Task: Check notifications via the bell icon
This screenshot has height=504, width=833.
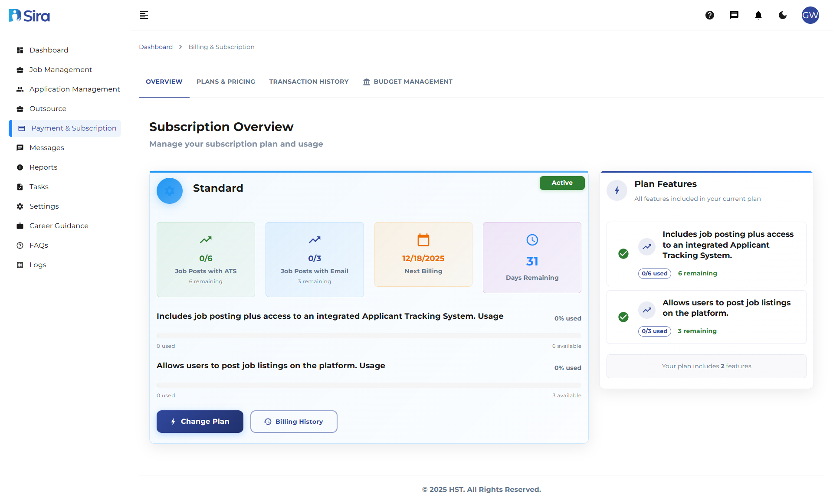Action: click(758, 15)
